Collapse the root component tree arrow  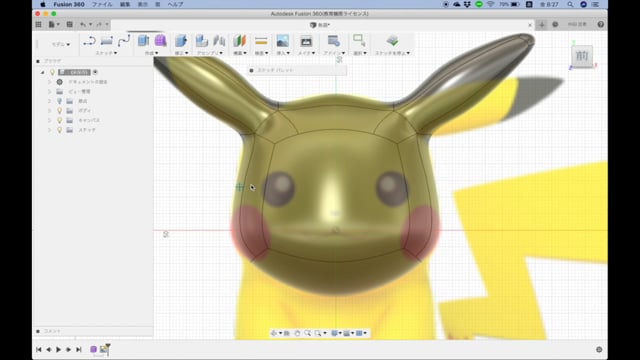tap(42, 72)
